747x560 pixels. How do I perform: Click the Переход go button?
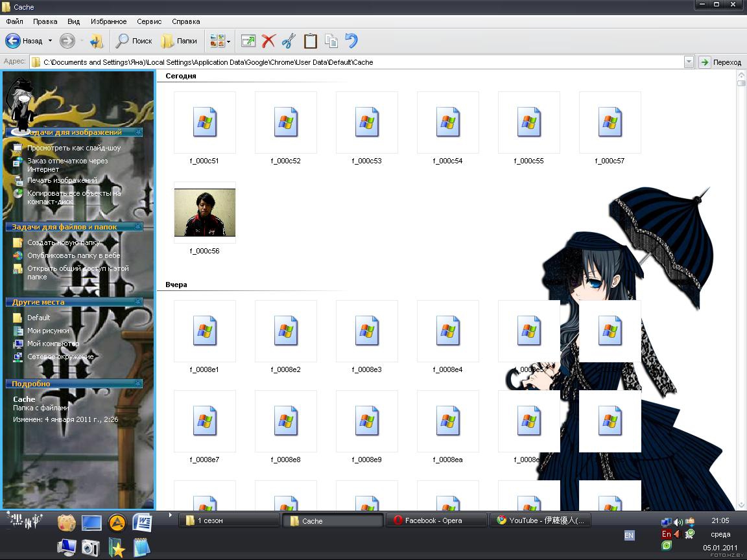720,62
